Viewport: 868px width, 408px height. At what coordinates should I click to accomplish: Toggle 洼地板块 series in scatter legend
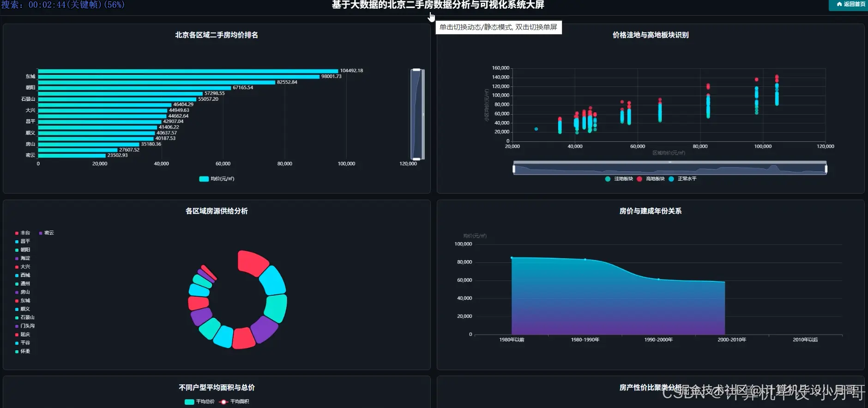(619, 179)
